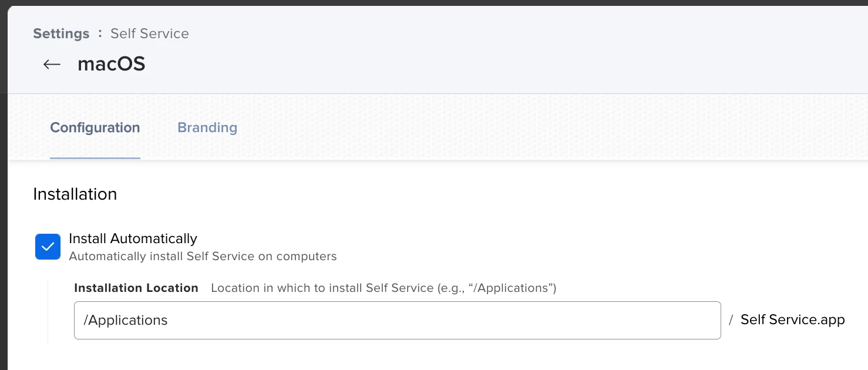Click the blue underline beneath Configuration

95,158
